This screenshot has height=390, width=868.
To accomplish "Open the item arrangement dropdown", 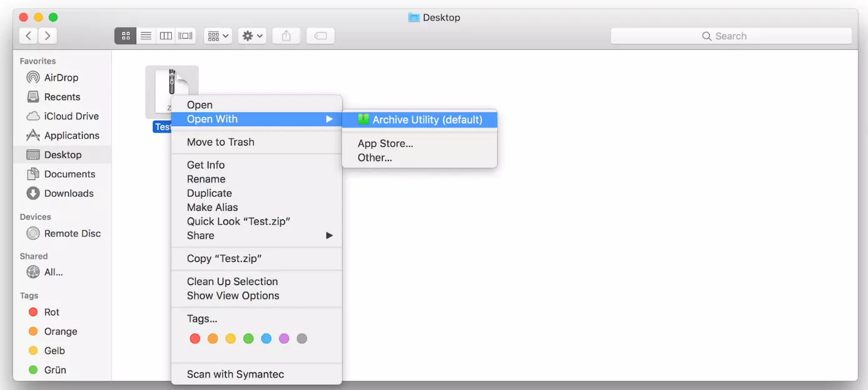I will (x=218, y=36).
